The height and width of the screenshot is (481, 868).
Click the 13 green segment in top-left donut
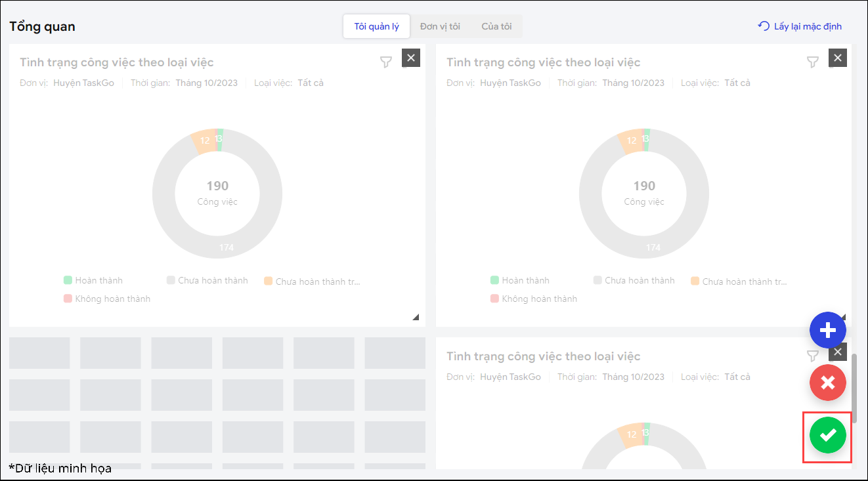pos(219,139)
